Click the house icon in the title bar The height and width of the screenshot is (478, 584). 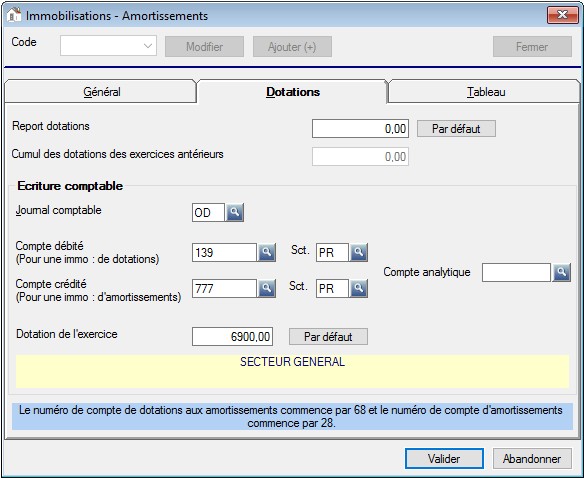14,15
